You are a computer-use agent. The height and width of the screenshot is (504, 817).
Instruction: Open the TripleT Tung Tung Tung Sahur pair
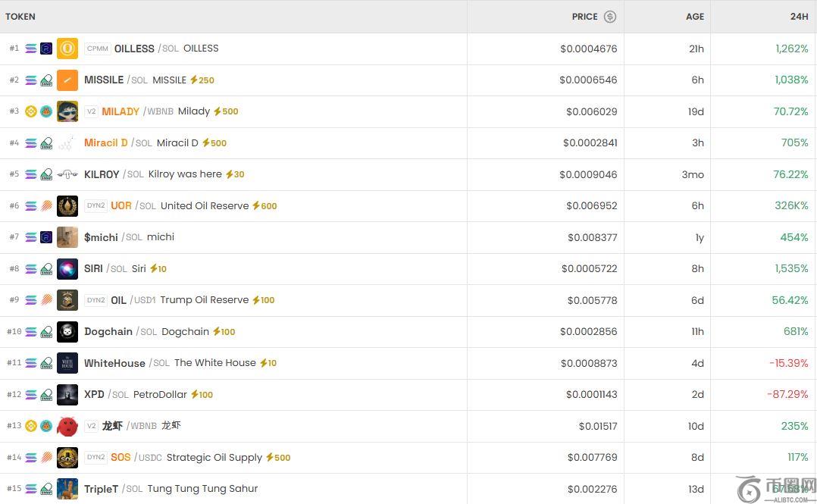[x=171, y=489]
